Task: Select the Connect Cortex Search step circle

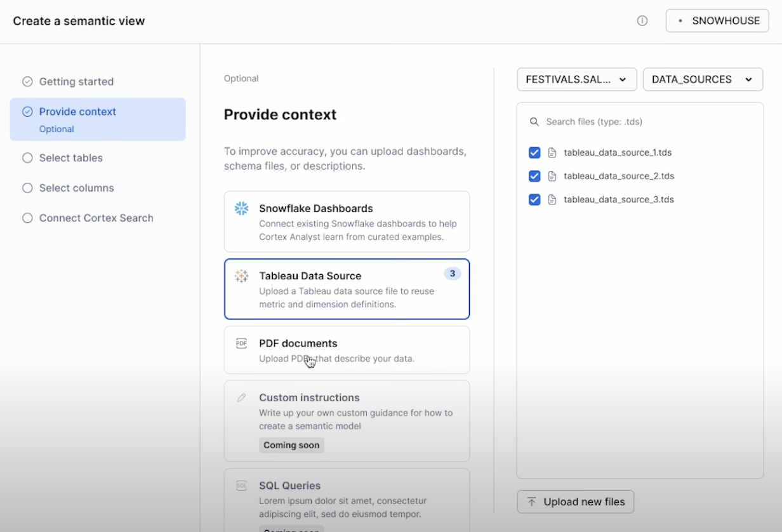Action: (x=27, y=218)
